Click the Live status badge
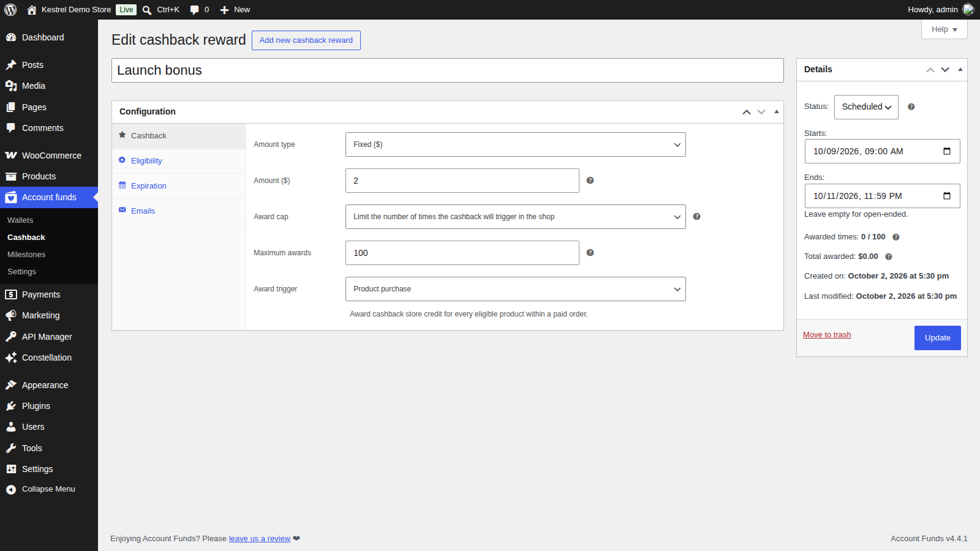Screen dimensions: 980x551 coord(126,10)
